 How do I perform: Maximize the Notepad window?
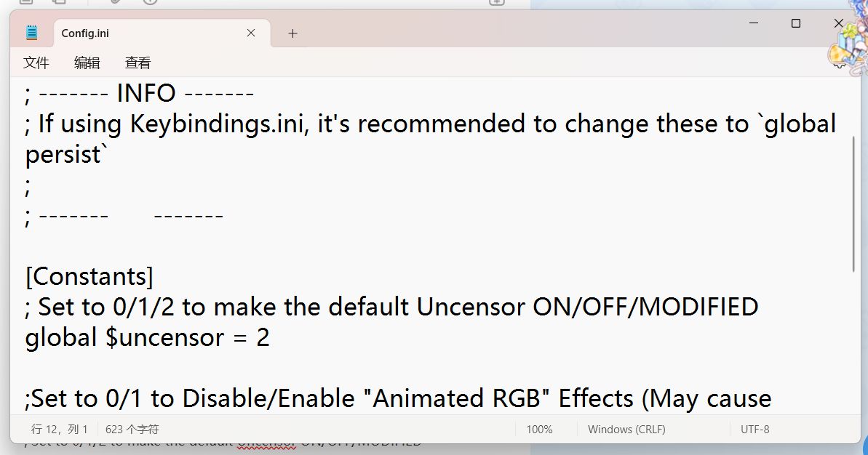[x=796, y=23]
